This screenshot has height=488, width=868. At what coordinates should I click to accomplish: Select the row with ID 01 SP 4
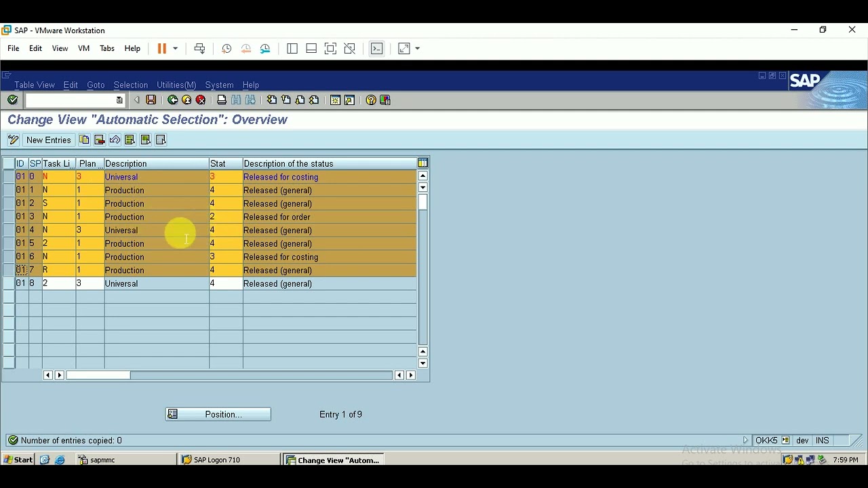click(x=9, y=230)
